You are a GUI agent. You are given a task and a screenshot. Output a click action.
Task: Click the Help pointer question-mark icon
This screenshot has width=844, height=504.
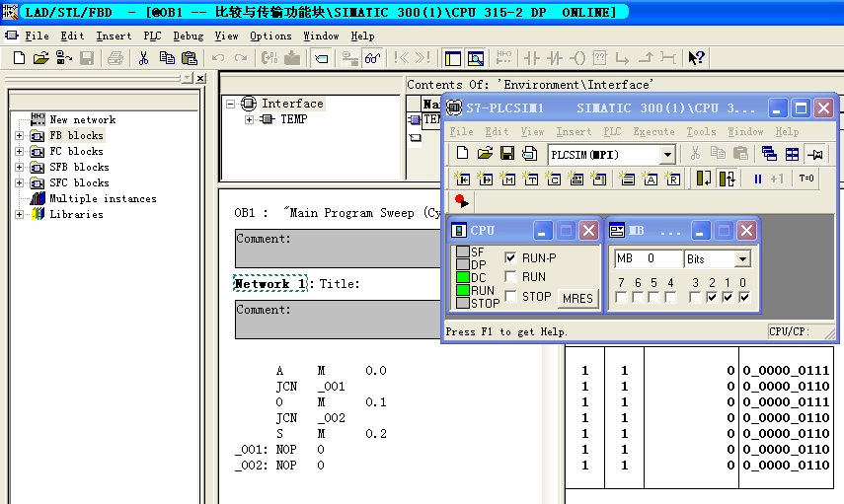coord(696,58)
